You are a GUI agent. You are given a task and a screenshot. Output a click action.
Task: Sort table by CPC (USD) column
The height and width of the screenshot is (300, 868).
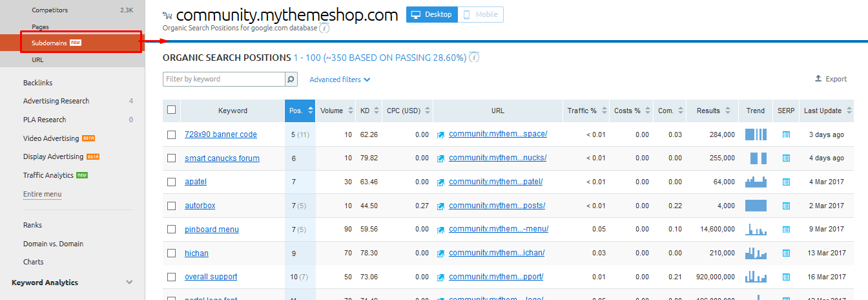tap(408, 111)
